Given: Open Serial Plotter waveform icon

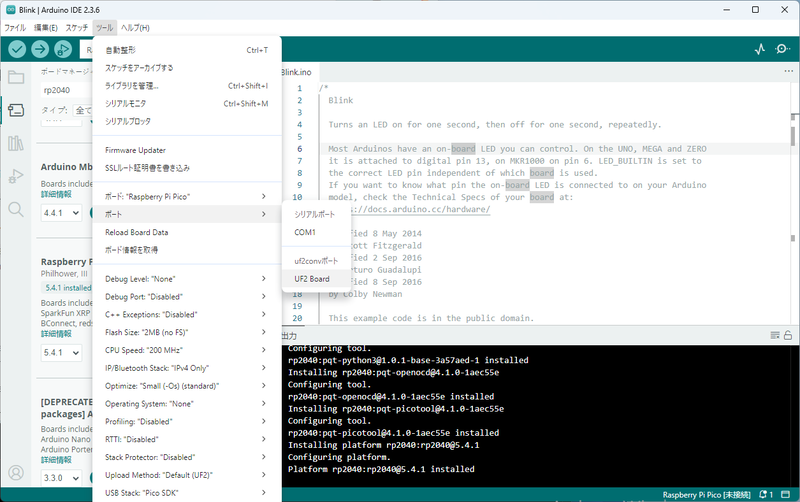Looking at the screenshot, I should coord(760,49).
